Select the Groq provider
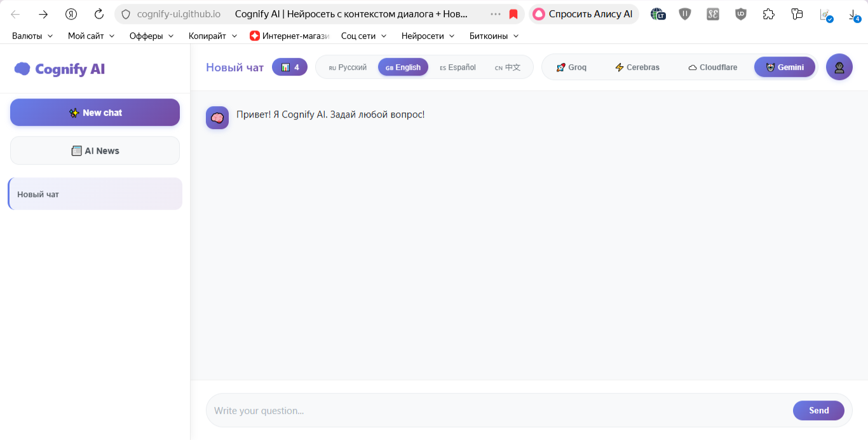868x440 pixels. (571, 67)
